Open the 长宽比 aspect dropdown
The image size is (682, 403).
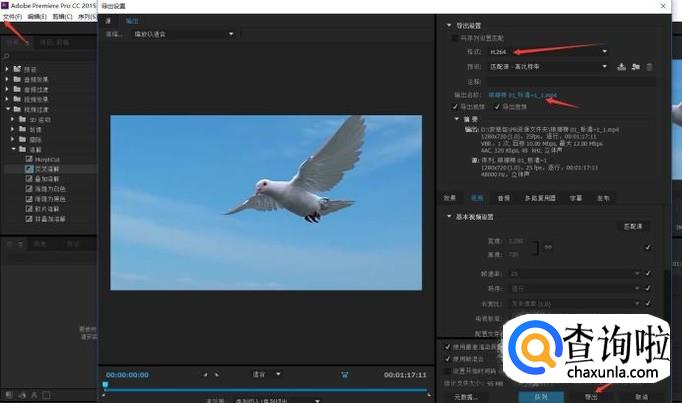(x=575, y=303)
